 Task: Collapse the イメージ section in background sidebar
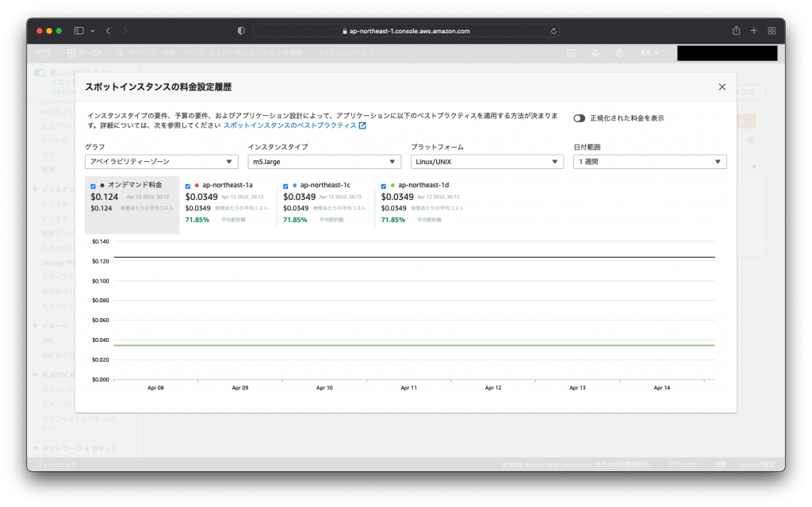coord(35,326)
